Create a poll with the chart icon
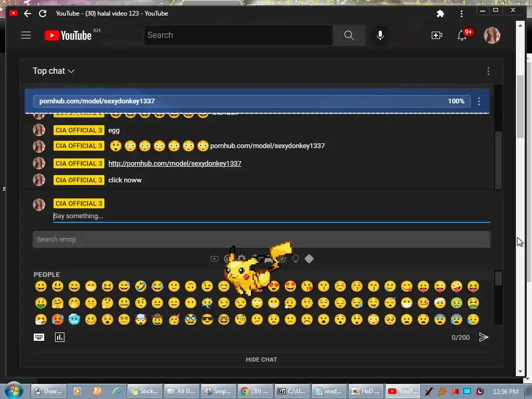 click(59, 337)
